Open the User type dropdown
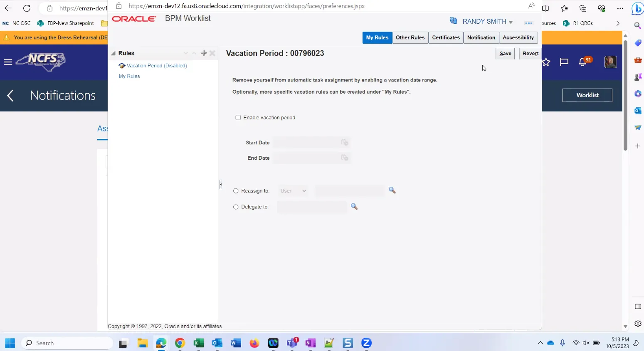The image size is (644, 351). tap(293, 191)
